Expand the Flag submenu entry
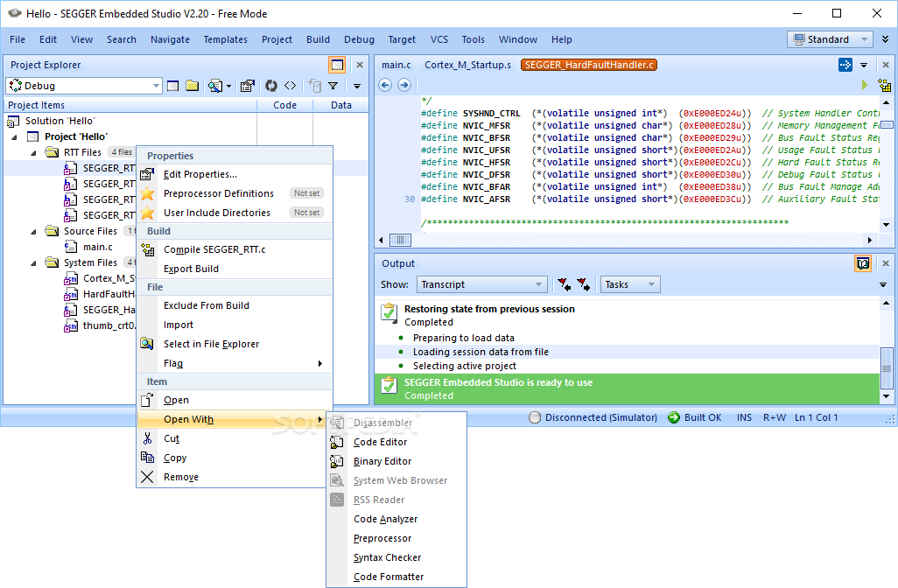This screenshot has height=588, width=898. pyautogui.click(x=235, y=364)
